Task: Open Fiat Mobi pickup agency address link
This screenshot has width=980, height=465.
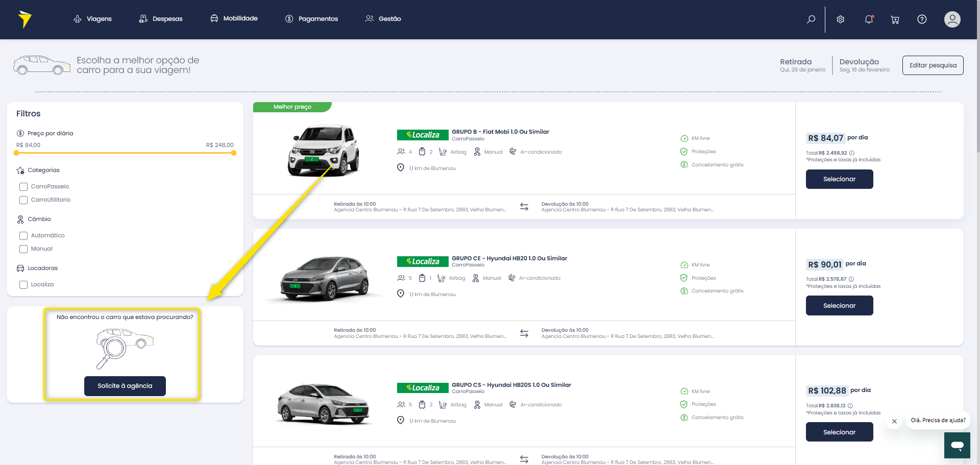Action: pyautogui.click(x=420, y=210)
